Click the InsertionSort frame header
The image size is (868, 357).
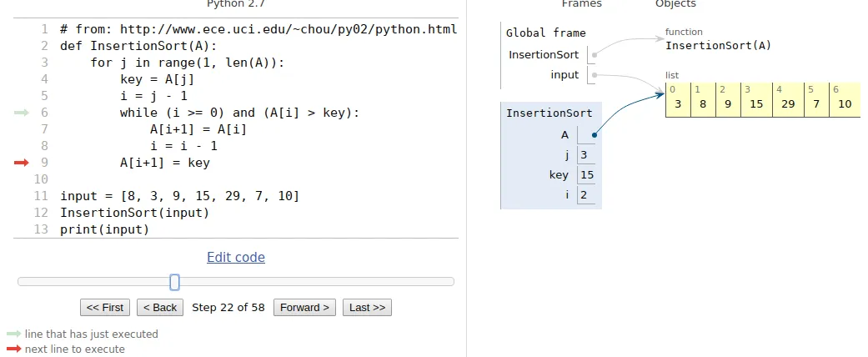(x=549, y=113)
